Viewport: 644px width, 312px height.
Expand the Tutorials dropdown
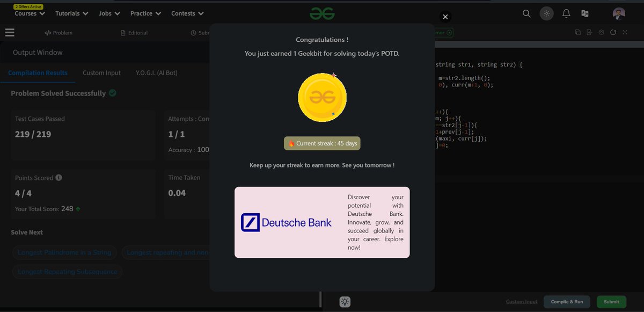click(x=71, y=13)
